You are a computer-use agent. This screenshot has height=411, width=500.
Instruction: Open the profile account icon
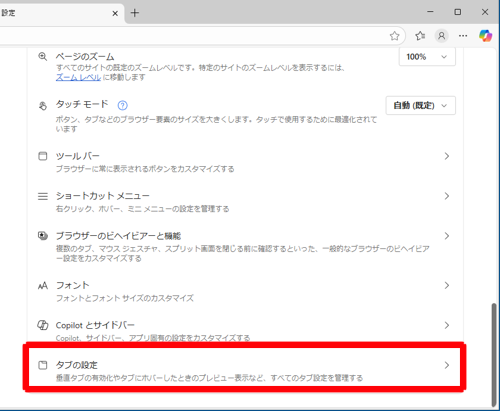click(x=441, y=36)
